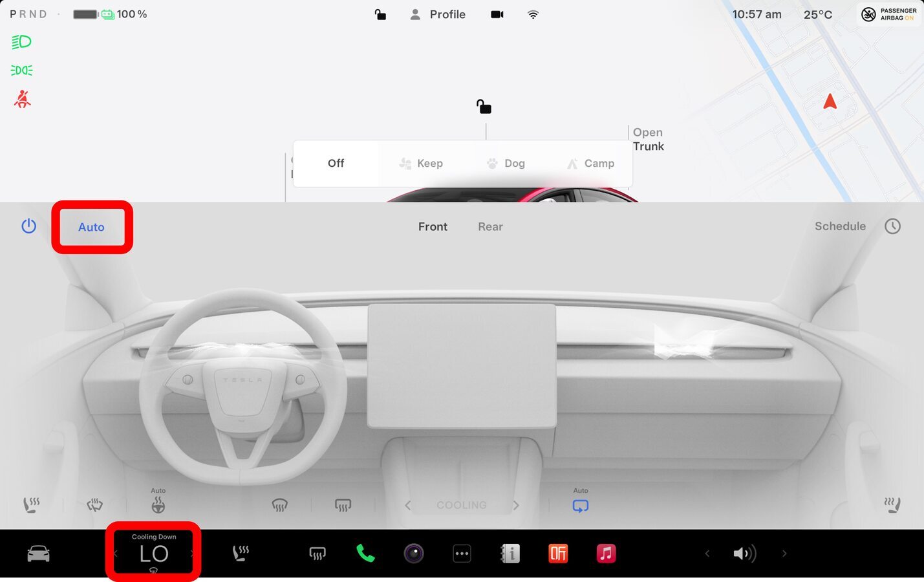This screenshot has width=924, height=582.
Task: Click the Schedule button
Action: [x=839, y=226]
